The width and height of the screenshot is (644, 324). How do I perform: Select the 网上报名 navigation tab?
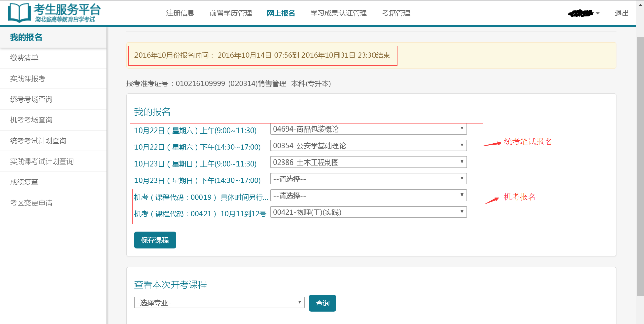pyautogui.click(x=281, y=13)
